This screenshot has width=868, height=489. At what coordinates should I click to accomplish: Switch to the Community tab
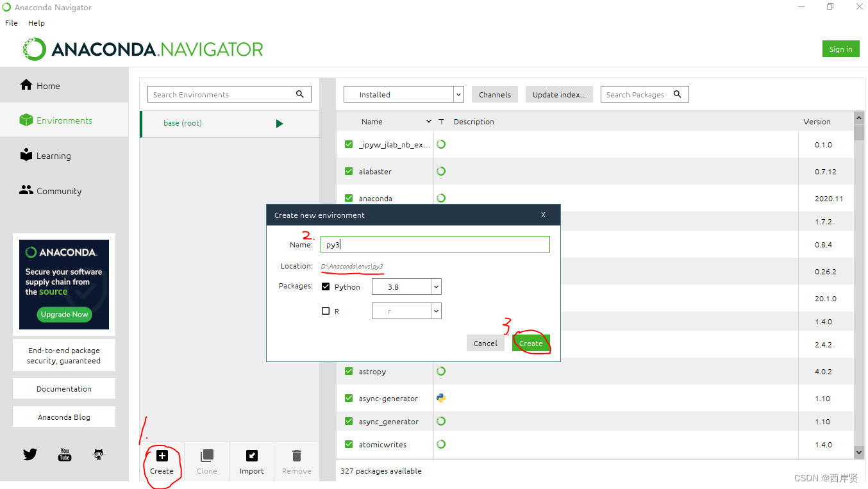(x=64, y=190)
